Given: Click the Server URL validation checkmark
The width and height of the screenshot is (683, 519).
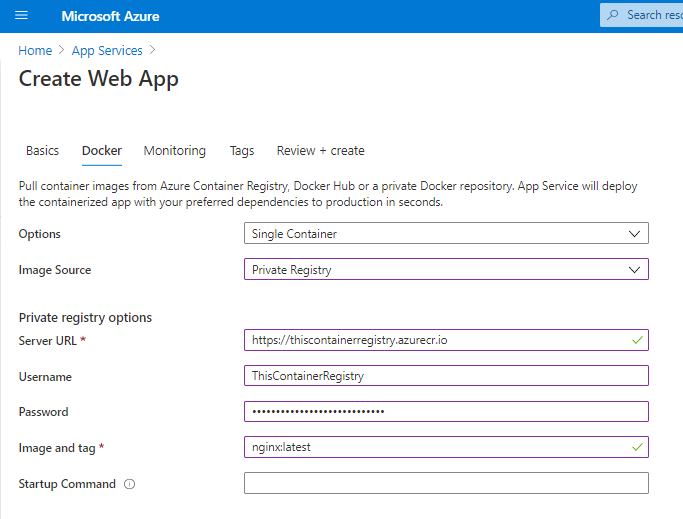Looking at the screenshot, I should 637,340.
